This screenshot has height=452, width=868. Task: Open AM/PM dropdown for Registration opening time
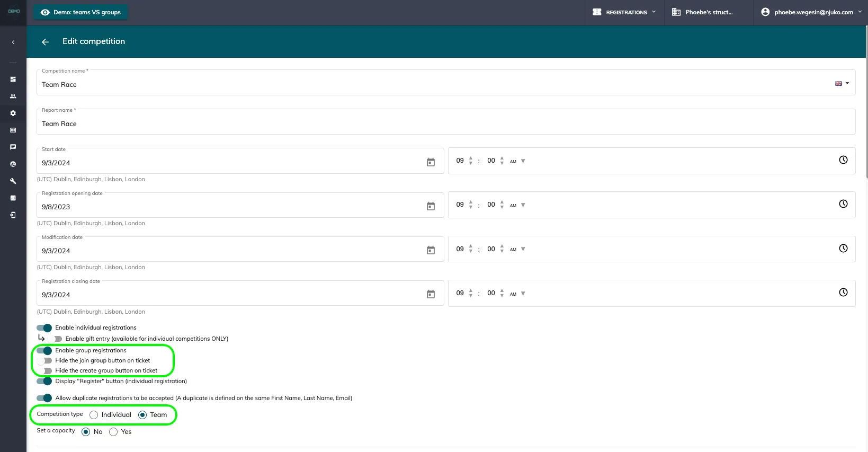pos(517,205)
